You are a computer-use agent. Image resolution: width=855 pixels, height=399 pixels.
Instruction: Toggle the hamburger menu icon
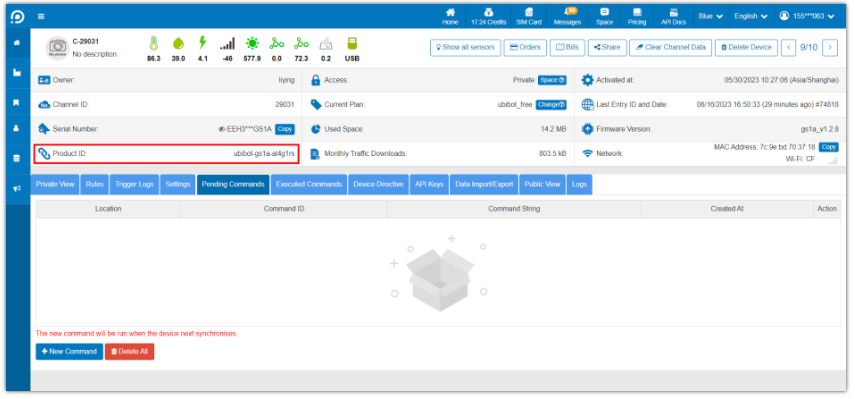[x=41, y=16]
